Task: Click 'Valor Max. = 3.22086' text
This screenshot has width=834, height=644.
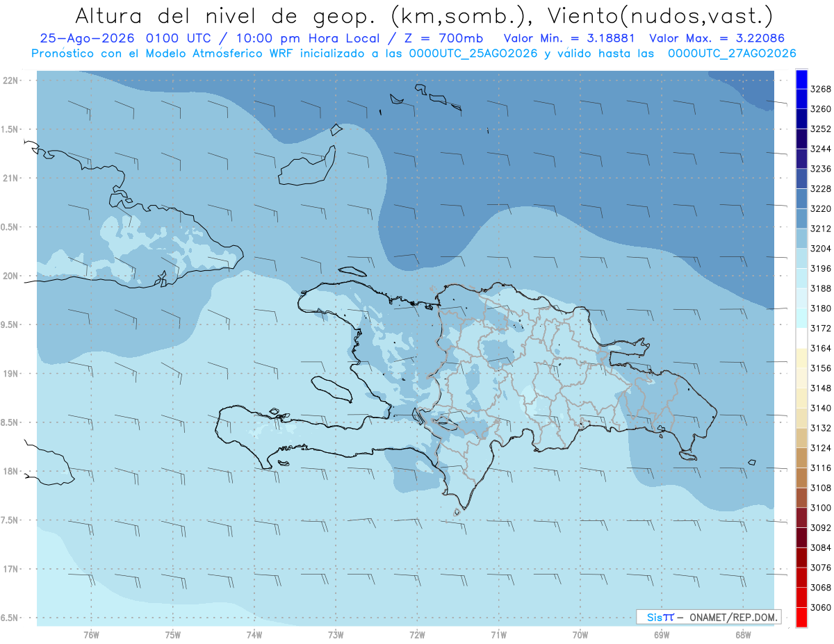Action: pos(717,38)
